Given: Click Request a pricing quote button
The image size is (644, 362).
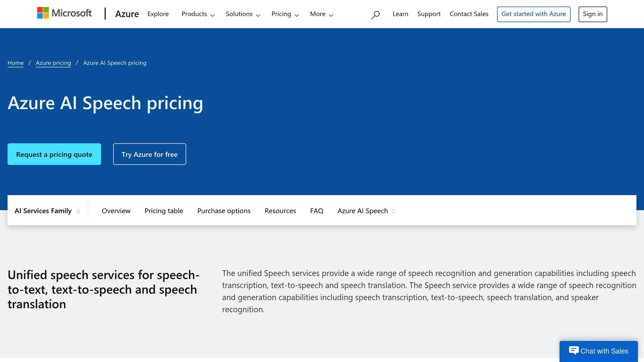Looking at the screenshot, I should (54, 154).
